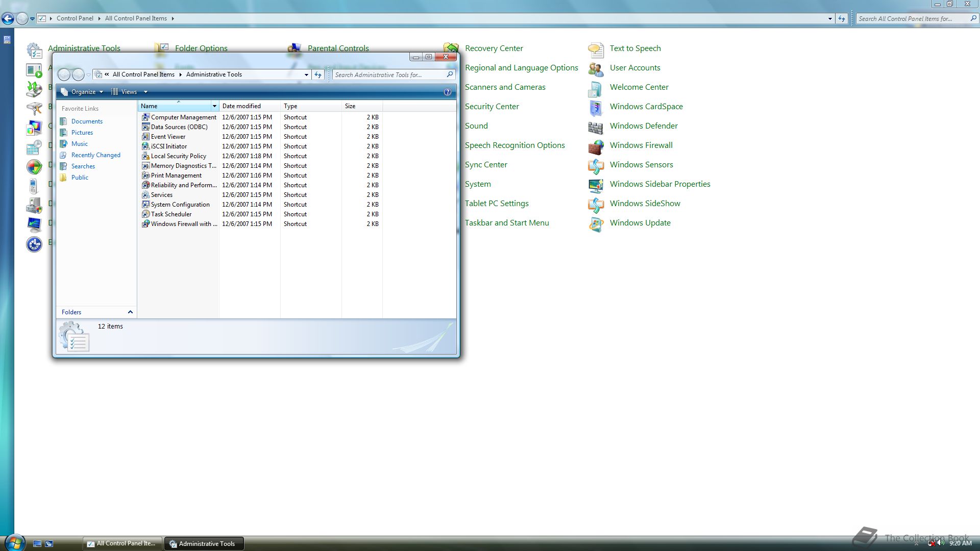
Task: Open Tablet PC Settings link
Action: [x=497, y=204]
